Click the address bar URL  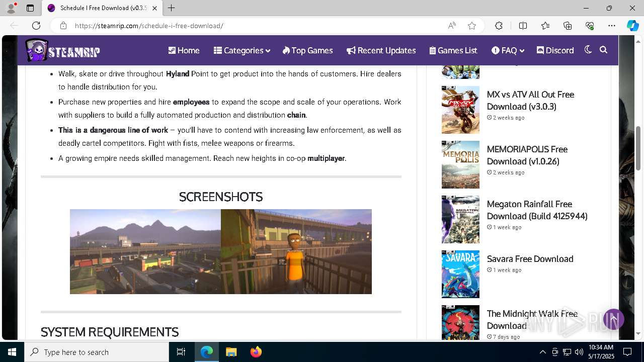point(149,26)
